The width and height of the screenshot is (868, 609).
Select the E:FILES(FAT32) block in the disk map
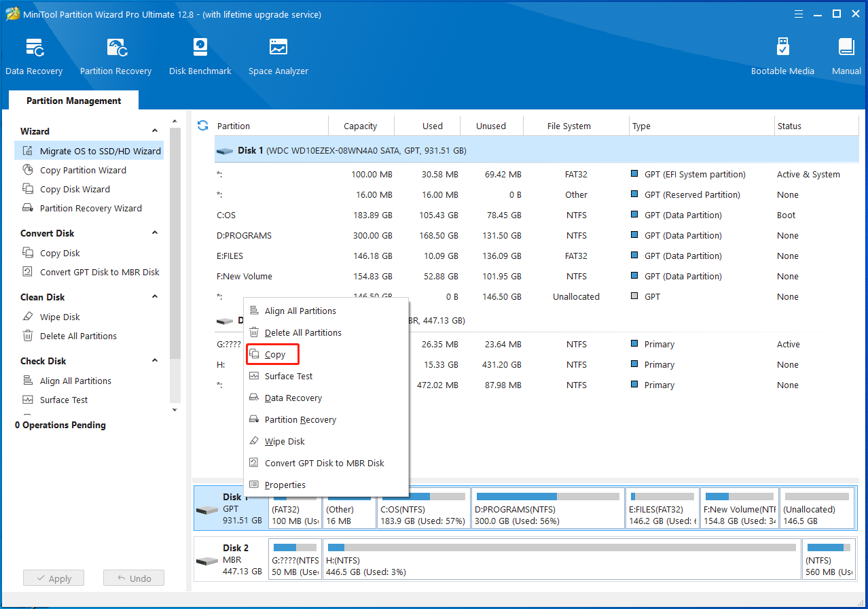tap(662, 508)
